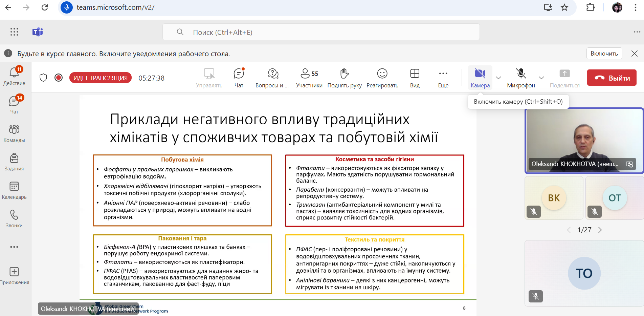Expand microphone options dropdown arrow
This screenshot has width=644, height=316.
pyautogui.click(x=541, y=78)
